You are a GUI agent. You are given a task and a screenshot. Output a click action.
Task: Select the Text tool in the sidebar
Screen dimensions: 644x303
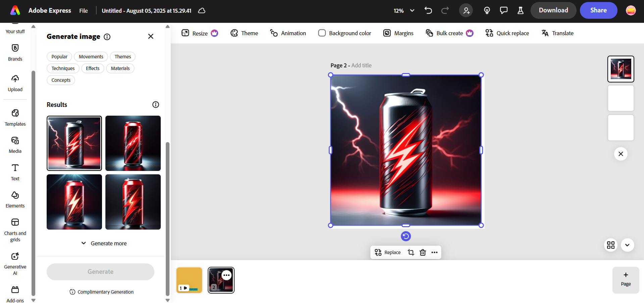(15, 172)
